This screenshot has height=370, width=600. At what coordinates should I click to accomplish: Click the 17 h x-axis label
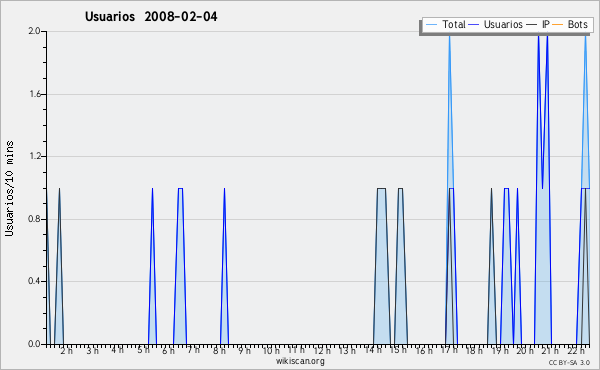(449, 350)
